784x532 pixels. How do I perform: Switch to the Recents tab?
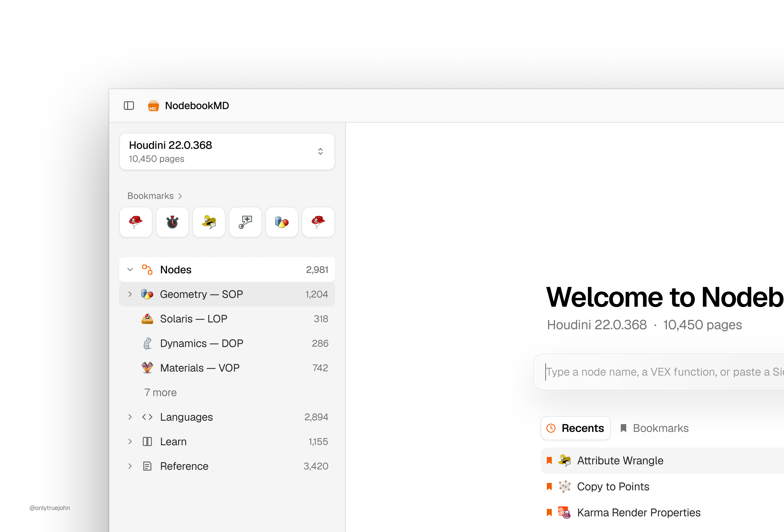(x=576, y=428)
